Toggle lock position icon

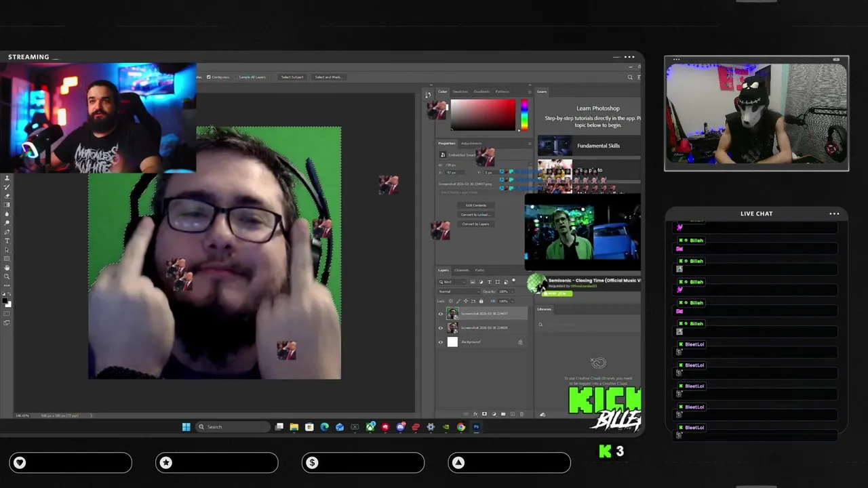pyautogui.click(x=466, y=301)
